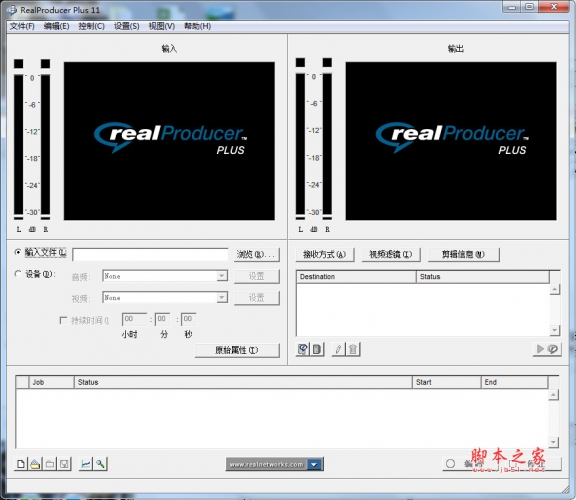Open the 帮助(H) menu
576x500 pixels.
[198, 26]
